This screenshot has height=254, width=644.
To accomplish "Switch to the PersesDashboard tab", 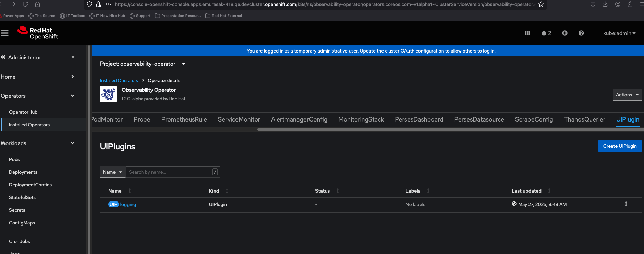I will click(419, 119).
